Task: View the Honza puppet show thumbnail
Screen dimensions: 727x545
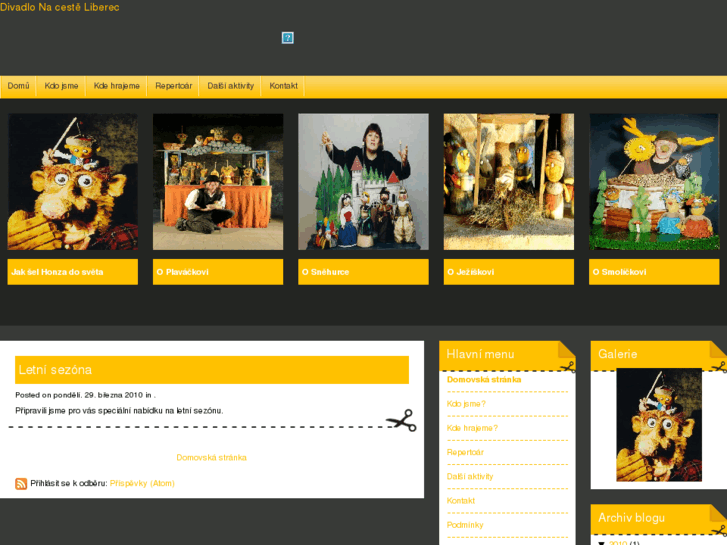Action: click(x=72, y=182)
